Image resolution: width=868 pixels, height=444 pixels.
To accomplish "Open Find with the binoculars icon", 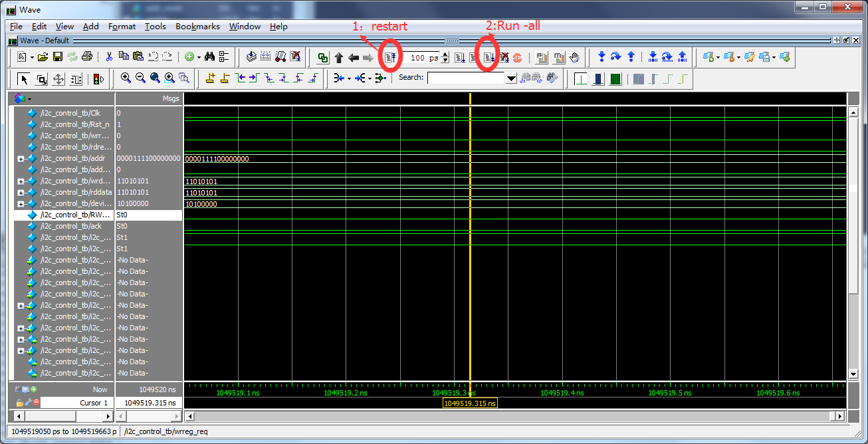I will point(209,57).
